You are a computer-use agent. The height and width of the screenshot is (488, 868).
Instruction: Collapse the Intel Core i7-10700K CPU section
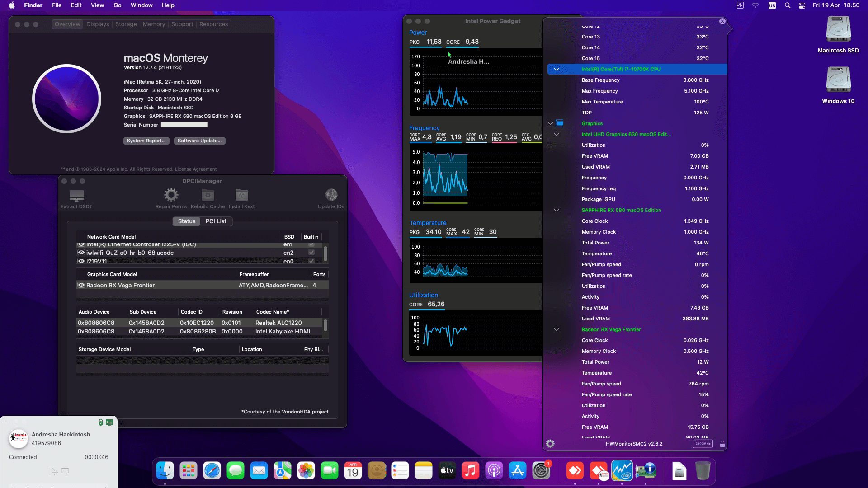[557, 69]
